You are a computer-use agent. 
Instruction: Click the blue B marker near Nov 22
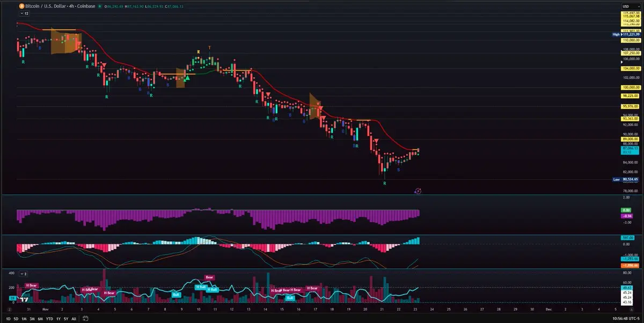click(x=398, y=170)
